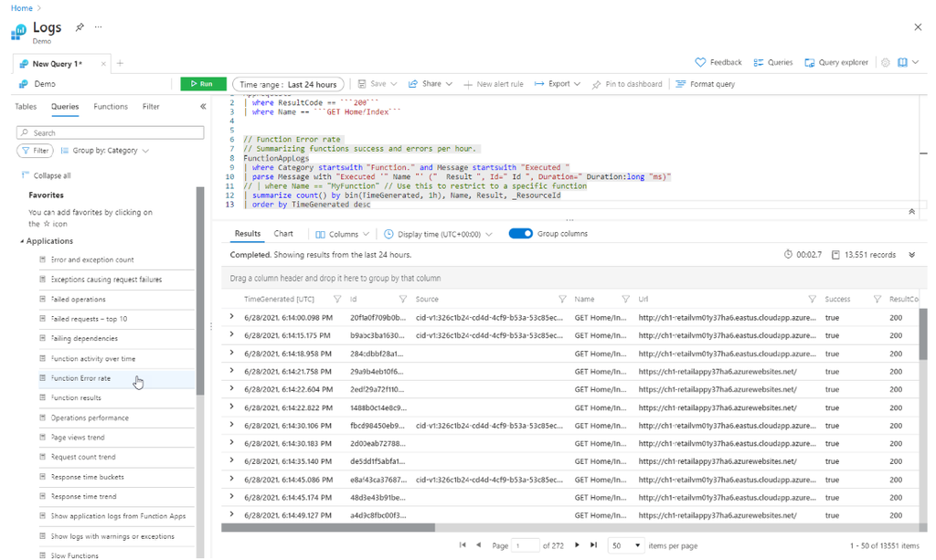Viewport: 936px width, 560px height.
Task: Click the Feedback heart icon
Action: 700,62
